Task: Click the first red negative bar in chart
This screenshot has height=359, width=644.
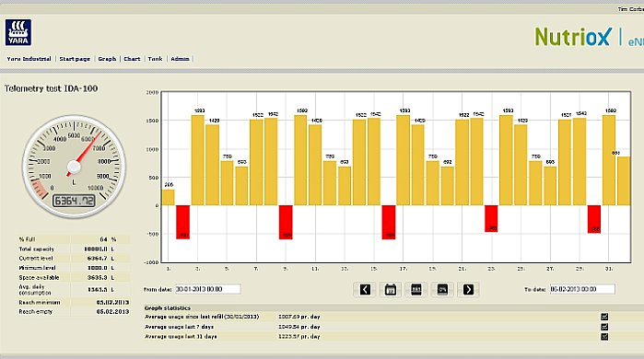Action: (x=183, y=223)
